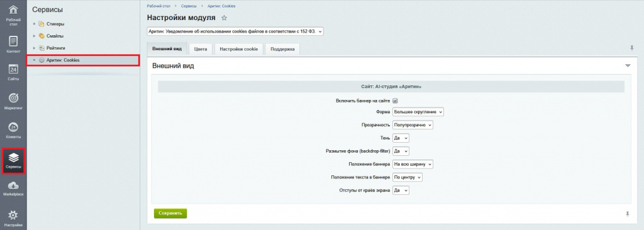
Task: Select Смайлы in the services tree
Action: click(x=55, y=36)
